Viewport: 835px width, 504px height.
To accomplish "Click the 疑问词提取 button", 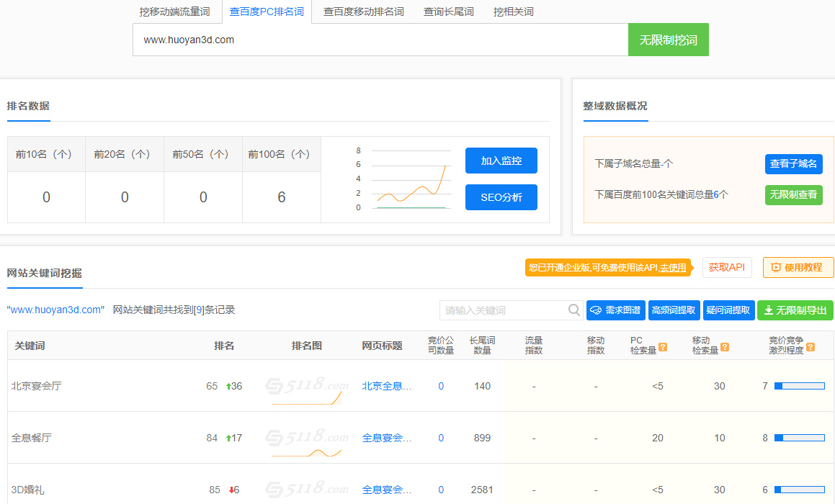I will 728,310.
